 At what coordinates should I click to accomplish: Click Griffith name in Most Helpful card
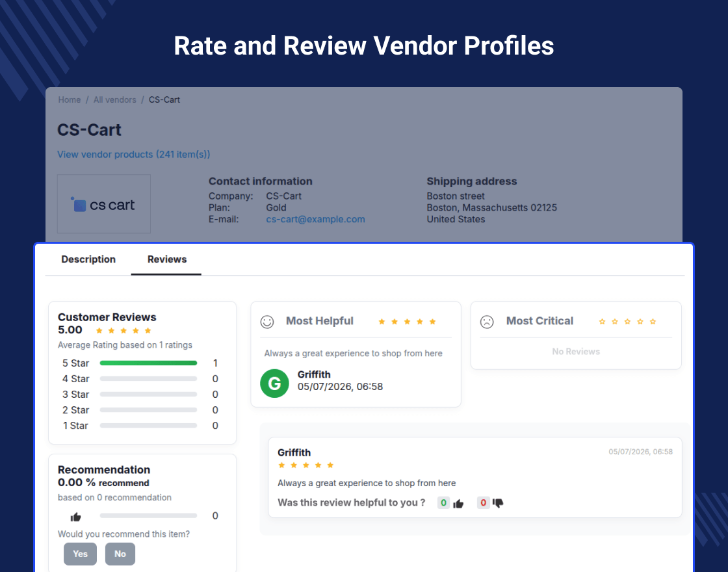pyautogui.click(x=314, y=374)
